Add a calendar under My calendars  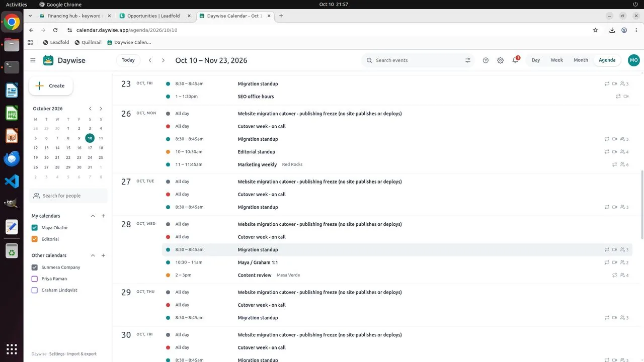pyautogui.click(x=103, y=216)
